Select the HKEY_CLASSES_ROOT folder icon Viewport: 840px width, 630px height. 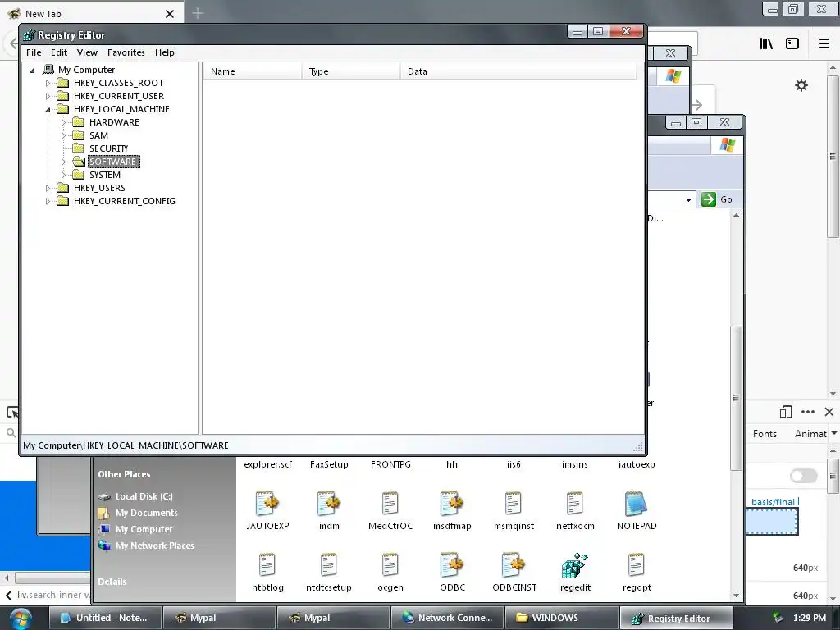coord(62,83)
